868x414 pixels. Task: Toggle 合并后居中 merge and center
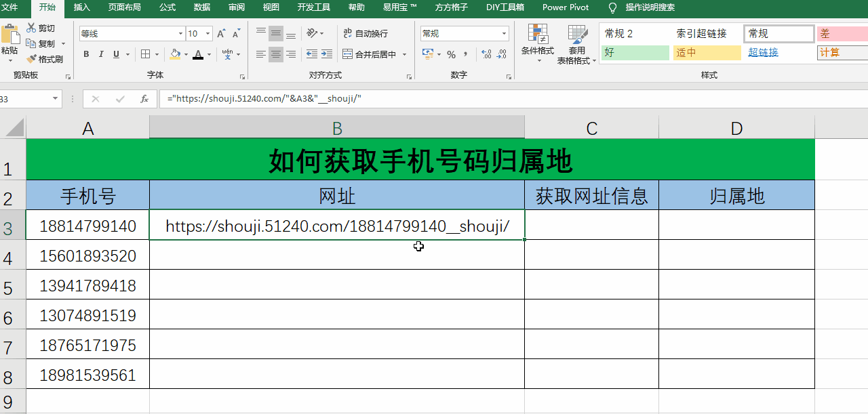coord(373,54)
